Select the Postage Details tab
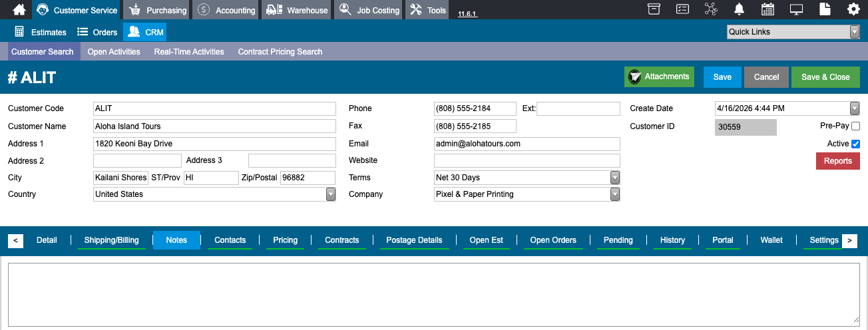Screen dimensions: 868x330 [x=414, y=240]
